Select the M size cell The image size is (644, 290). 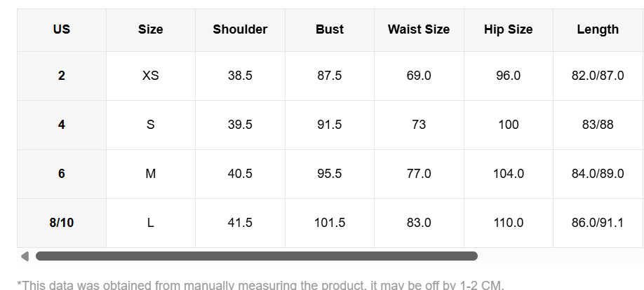[x=150, y=174]
